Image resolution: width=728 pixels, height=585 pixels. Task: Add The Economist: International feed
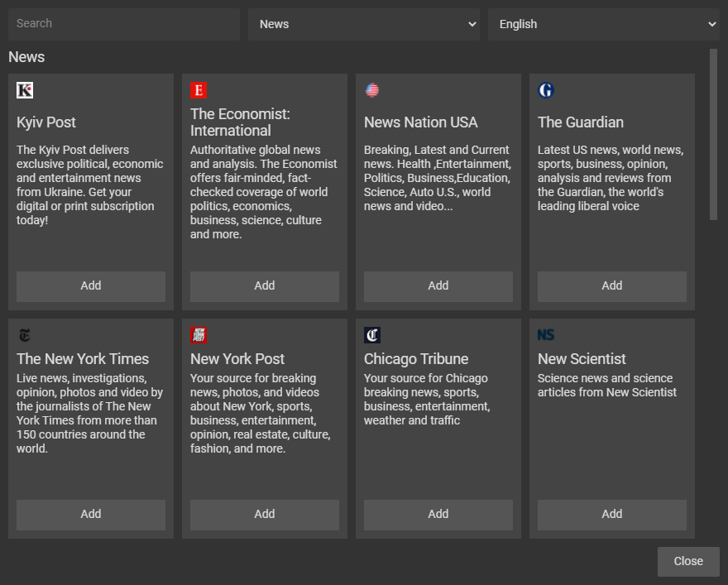click(265, 286)
